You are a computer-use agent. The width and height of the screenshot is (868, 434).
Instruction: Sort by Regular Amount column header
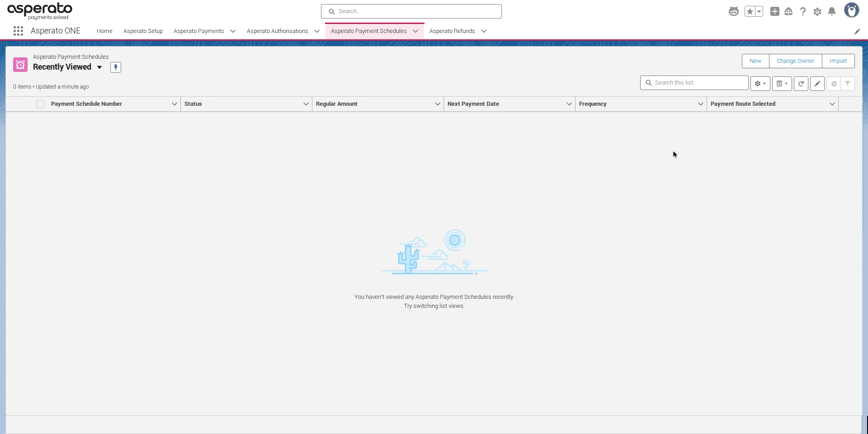[337, 104]
